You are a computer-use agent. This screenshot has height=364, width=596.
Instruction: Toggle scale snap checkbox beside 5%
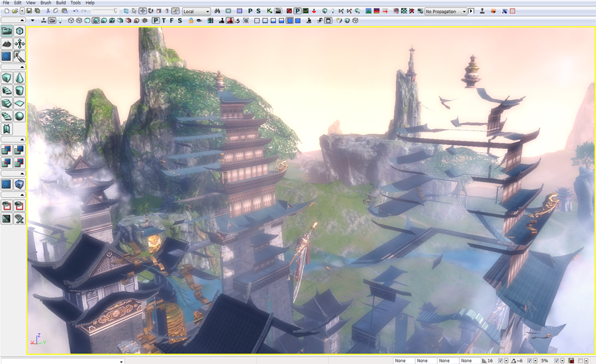(556, 361)
